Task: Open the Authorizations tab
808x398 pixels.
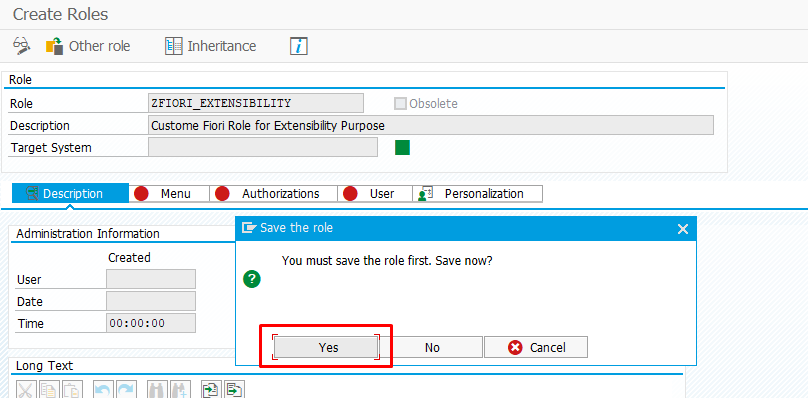Action: (x=274, y=194)
